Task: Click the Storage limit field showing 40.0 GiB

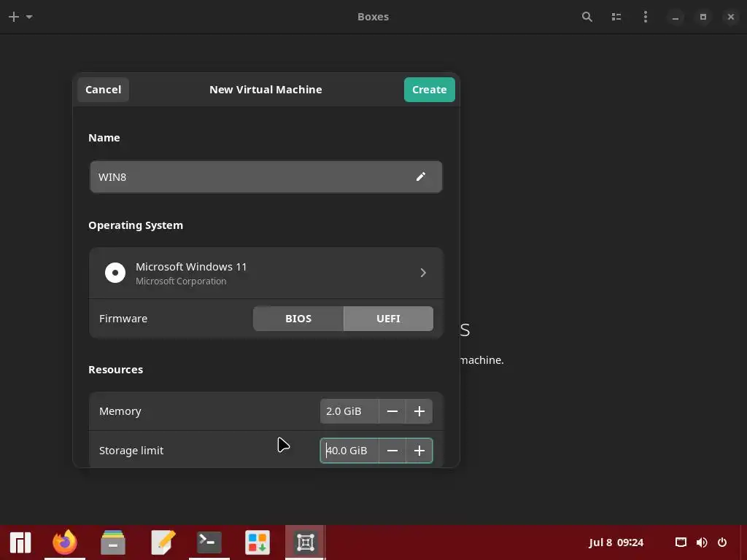Action: (x=349, y=451)
